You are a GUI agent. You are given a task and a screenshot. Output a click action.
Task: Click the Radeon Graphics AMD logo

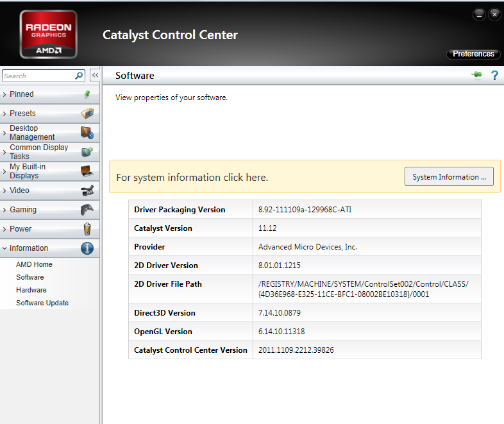point(49,35)
